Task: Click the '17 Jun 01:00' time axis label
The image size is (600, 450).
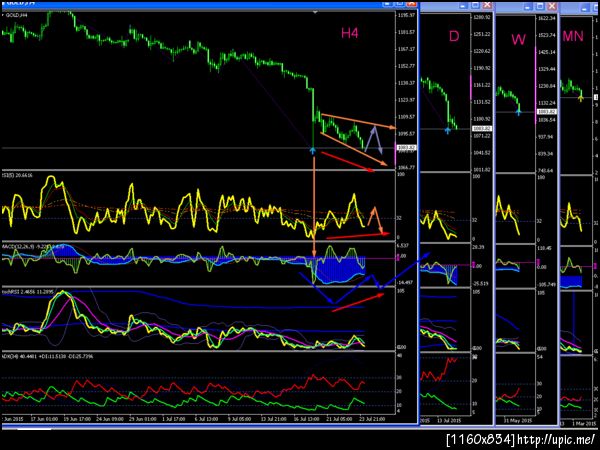Action: pyautogui.click(x=44, y=419)
